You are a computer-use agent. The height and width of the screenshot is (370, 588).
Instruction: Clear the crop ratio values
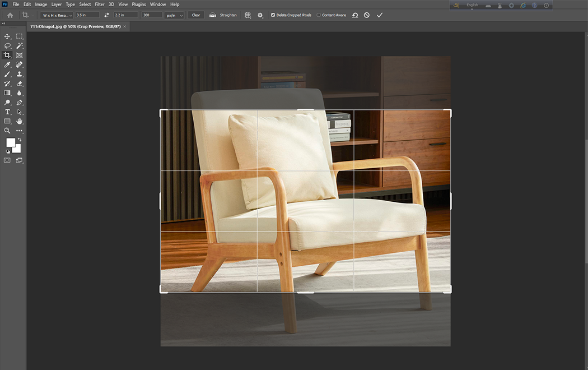tap(196, 15)
